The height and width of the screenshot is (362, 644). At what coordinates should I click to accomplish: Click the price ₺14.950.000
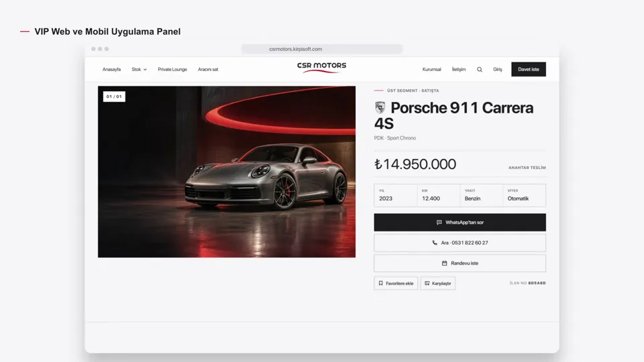[415, 164]
